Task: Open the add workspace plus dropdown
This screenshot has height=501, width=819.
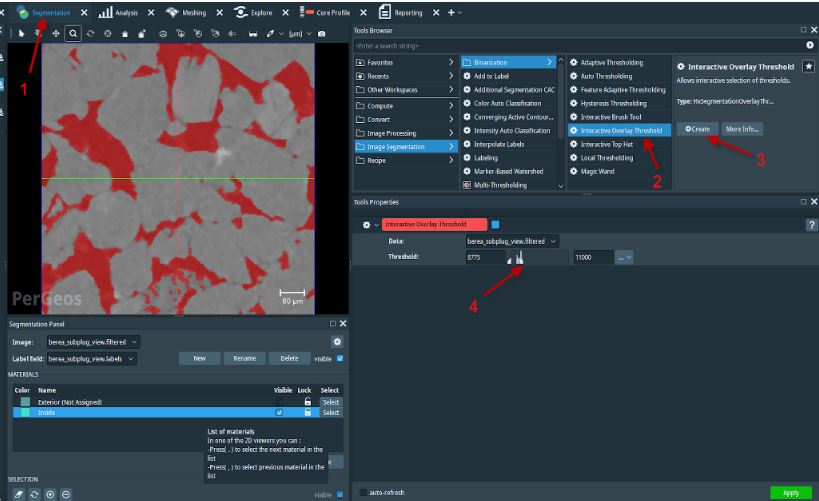Action: (454, 13)
